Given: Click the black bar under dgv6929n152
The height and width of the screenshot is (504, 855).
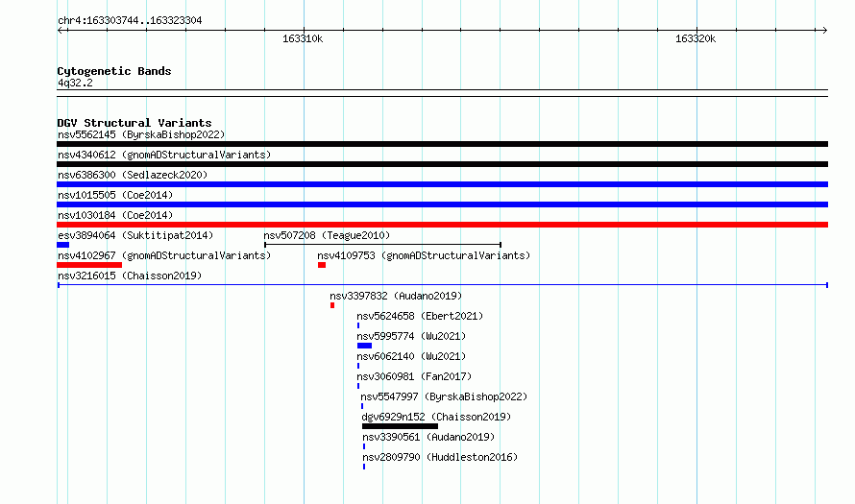Looking at the screenshot, I should [400, 426].
